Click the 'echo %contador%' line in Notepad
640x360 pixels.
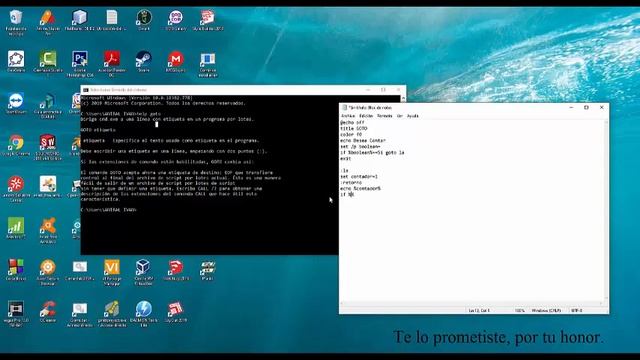(360, 189)
